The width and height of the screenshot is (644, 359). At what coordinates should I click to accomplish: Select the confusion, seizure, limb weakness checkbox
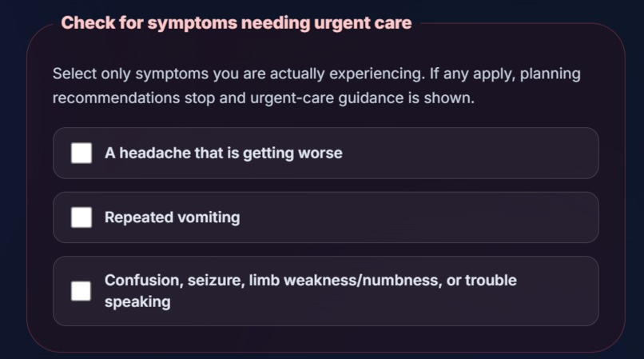(81, 291)
